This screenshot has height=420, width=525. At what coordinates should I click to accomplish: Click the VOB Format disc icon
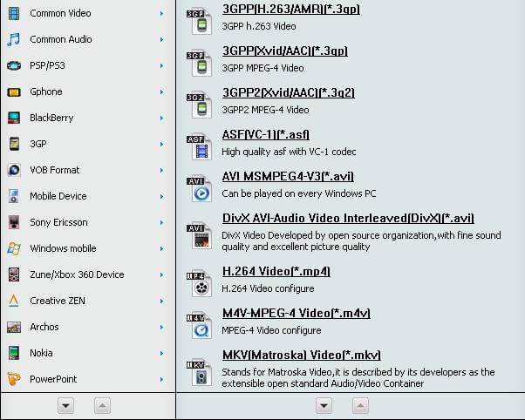pos(14,170)
